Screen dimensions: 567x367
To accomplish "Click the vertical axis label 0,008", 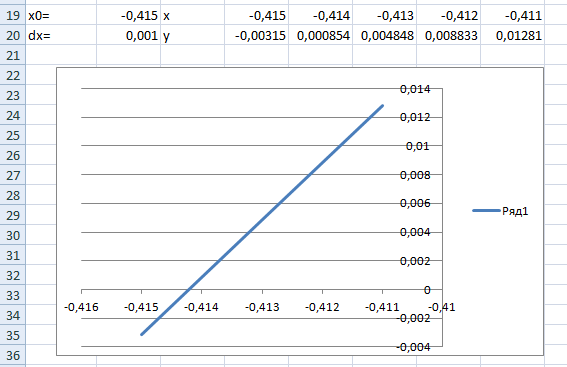I will (x=415, y=175).
